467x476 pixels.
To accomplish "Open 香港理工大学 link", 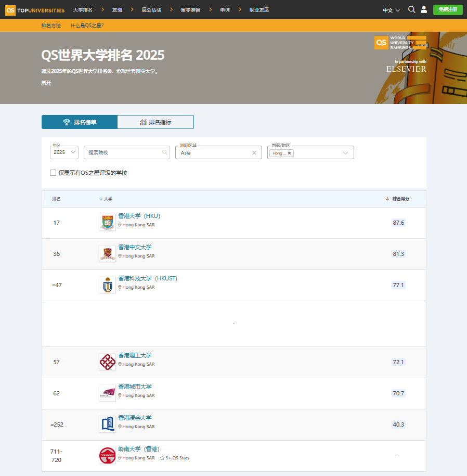I will [135, 355].
